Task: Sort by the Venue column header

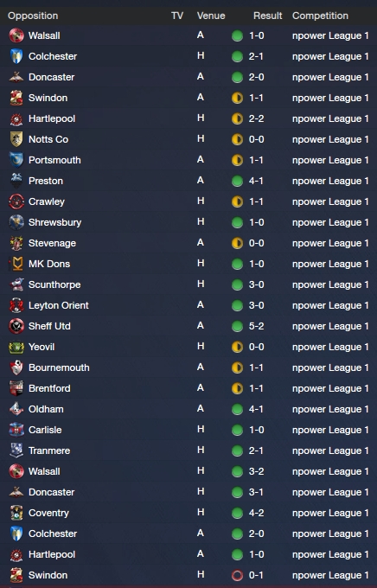Action: point(211,16)
